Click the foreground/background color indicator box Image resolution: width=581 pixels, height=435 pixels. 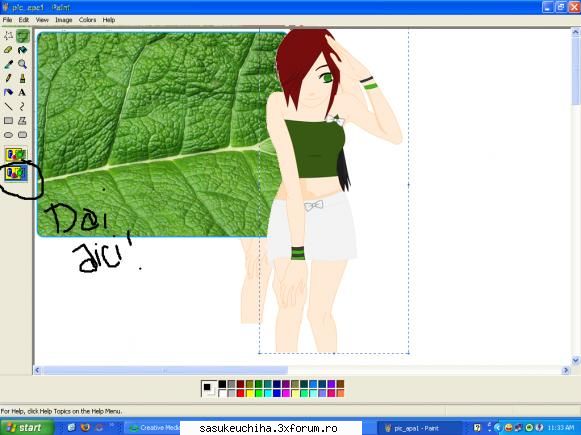tap(209, 389)
